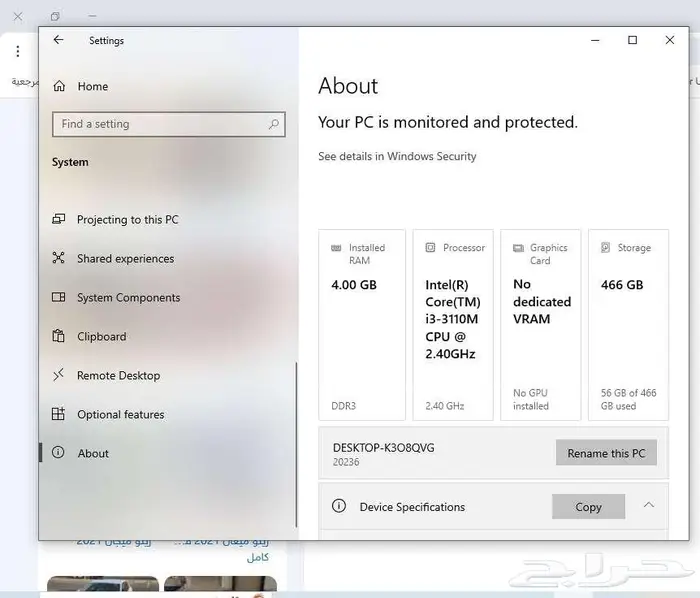700x598 pixels.
Task: Click the back arrow in Settings
Action: 58,40
